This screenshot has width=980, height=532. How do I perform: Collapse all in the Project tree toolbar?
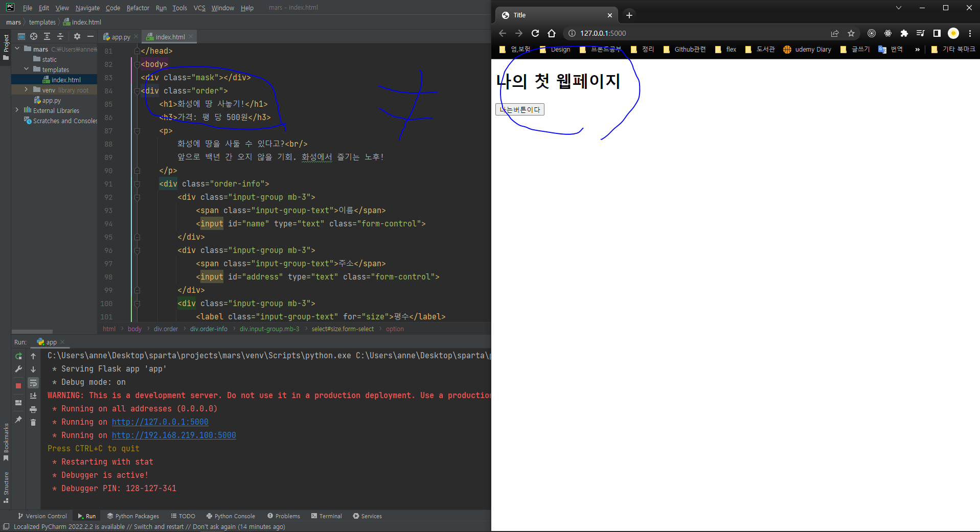click(x=60, y=36)
